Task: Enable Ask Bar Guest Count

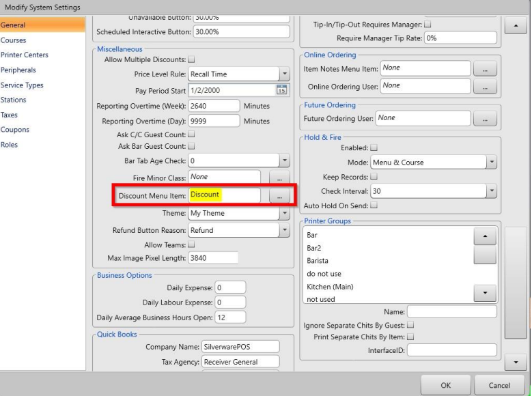Action: click(x=191, y=146)
